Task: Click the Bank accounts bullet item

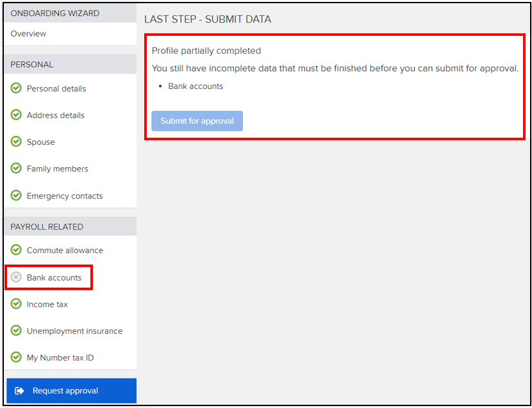Action: 195,86
